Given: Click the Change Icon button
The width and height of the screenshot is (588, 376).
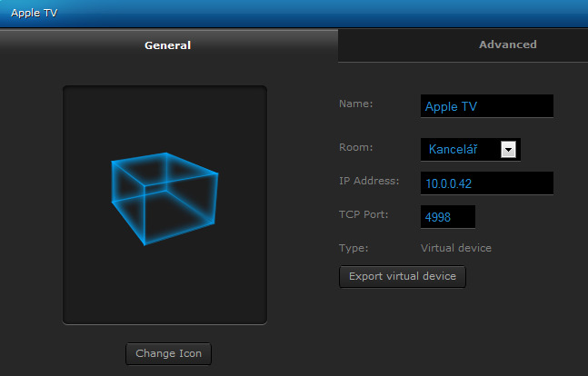Looking at the screenshot, I should click(x=168, y=353).
